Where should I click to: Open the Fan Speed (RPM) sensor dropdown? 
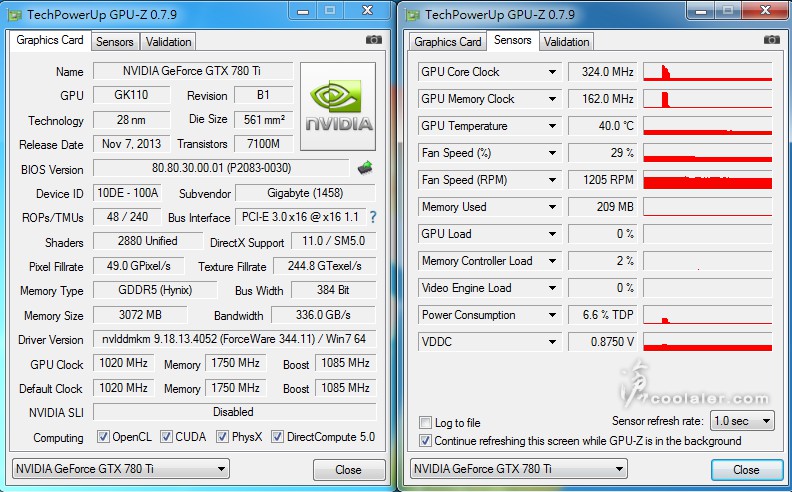pyautogui.click(x=552, y=180)
